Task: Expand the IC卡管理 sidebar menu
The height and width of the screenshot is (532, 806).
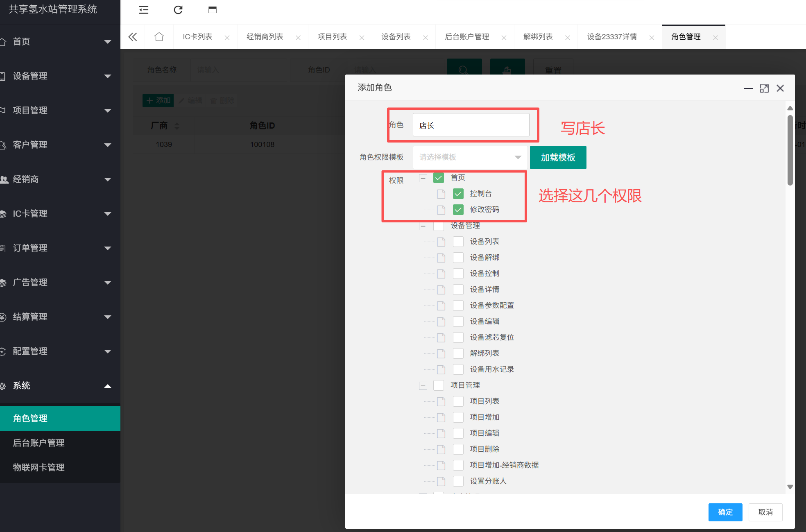Action: [60, 214]
